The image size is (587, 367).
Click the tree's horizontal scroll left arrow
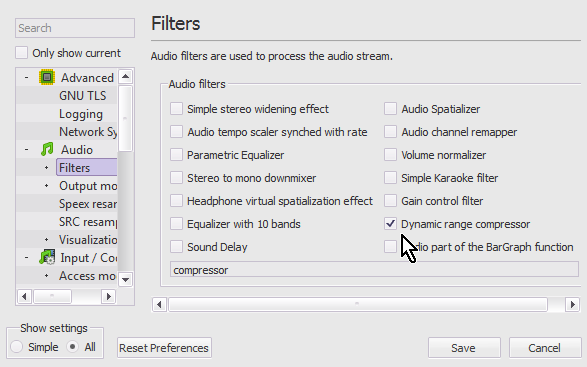coord(24,297)
